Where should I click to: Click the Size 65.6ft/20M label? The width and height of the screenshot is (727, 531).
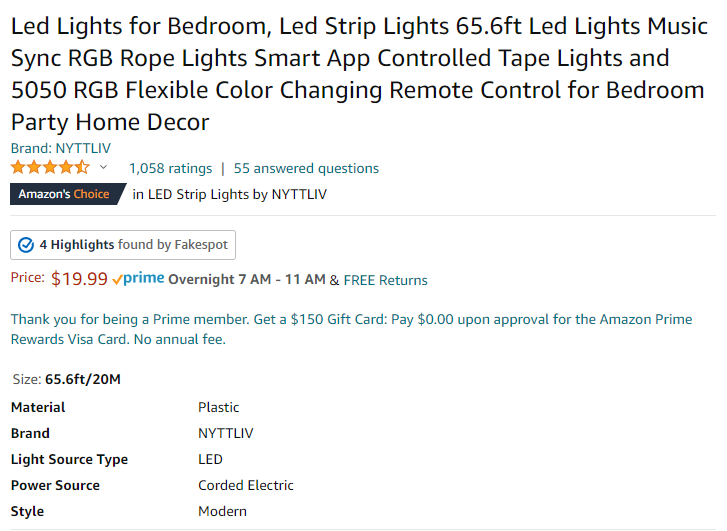pyautogui.click(x=66, y=379)
